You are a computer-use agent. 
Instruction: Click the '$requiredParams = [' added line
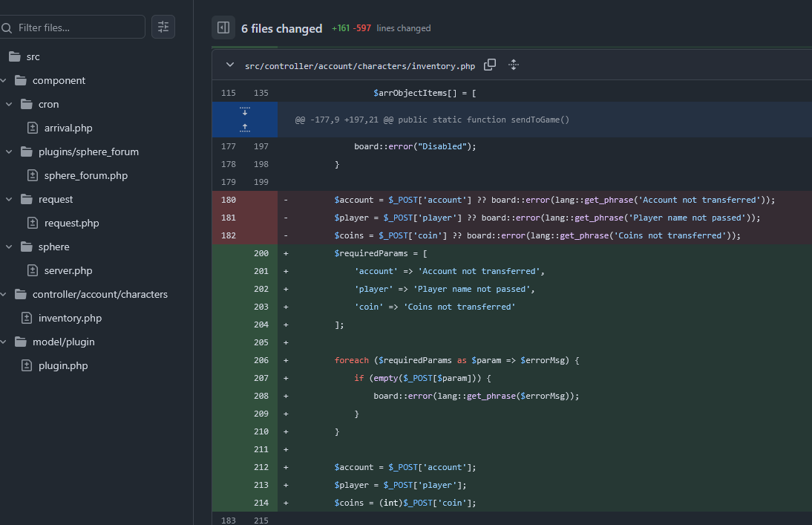[x=381, y=253]
